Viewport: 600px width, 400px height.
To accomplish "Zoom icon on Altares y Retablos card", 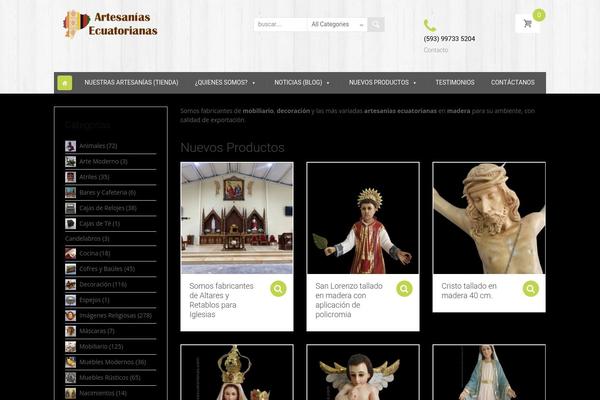I will pyautogui.click(x=278, y=289).
